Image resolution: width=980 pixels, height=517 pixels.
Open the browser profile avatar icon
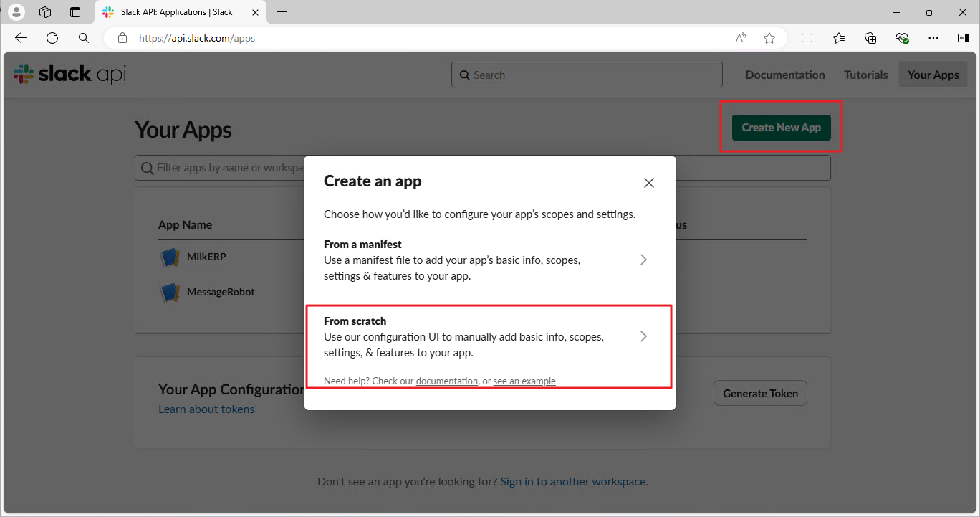click(16, 12)
